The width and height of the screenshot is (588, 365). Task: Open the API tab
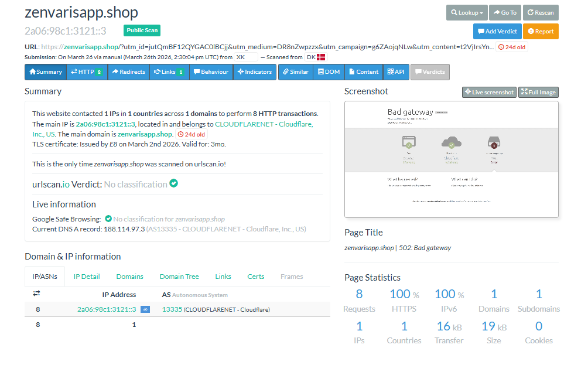click(x=395, y=72)
